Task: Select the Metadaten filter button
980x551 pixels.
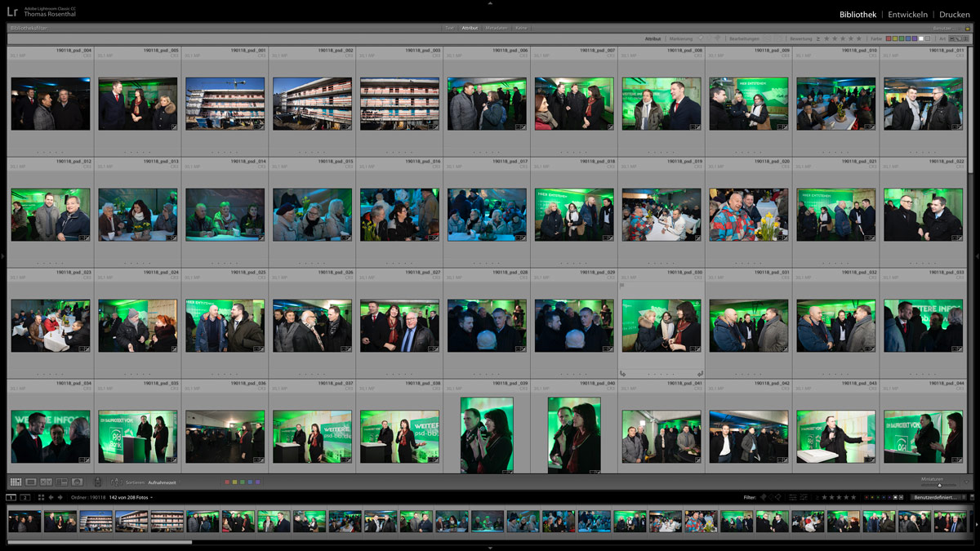Action: pyautogui.click(x=496, y=28)
